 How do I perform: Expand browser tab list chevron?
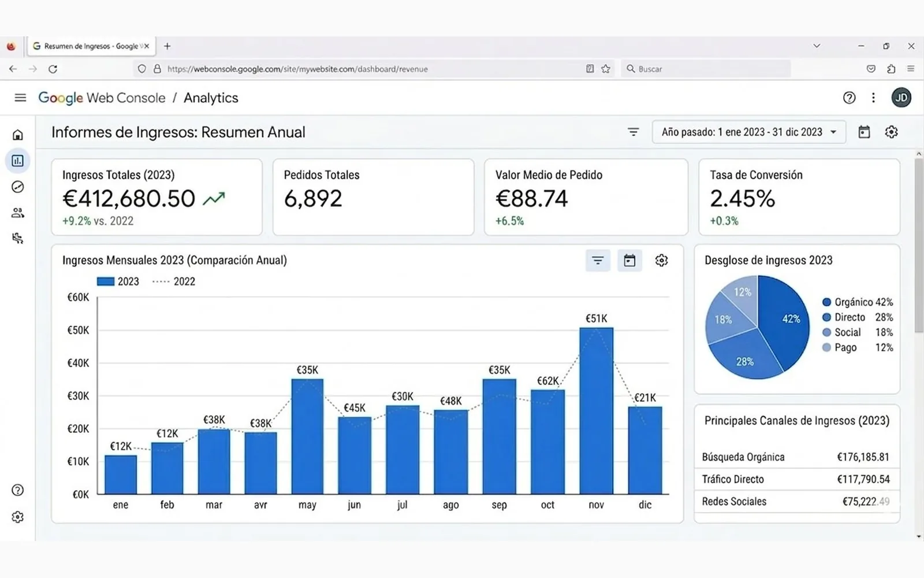click(x=817, y=46)
